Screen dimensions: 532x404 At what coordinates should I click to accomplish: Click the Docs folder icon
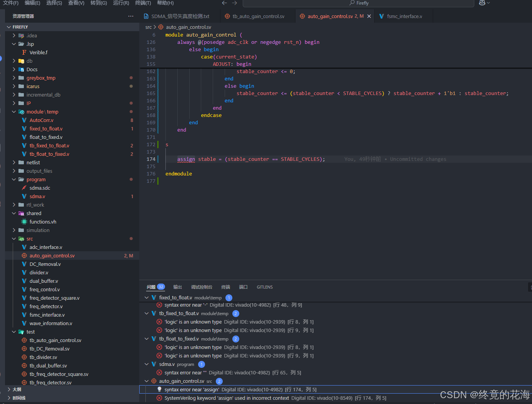[21, 69]
